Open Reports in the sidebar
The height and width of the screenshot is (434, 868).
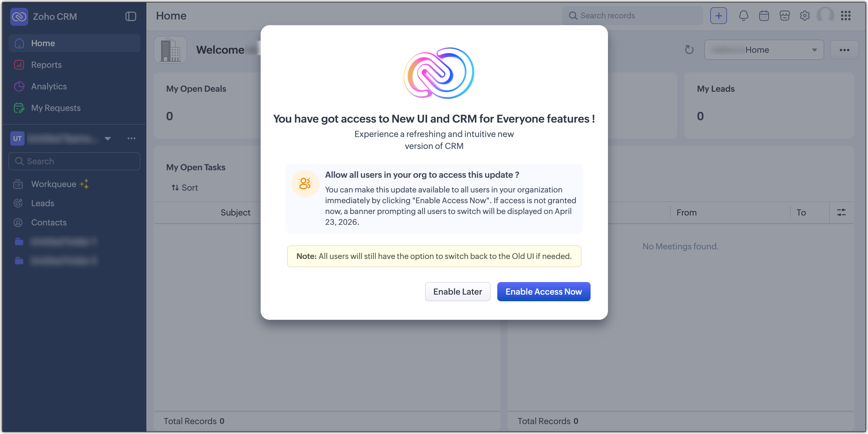tap(46, 65)
